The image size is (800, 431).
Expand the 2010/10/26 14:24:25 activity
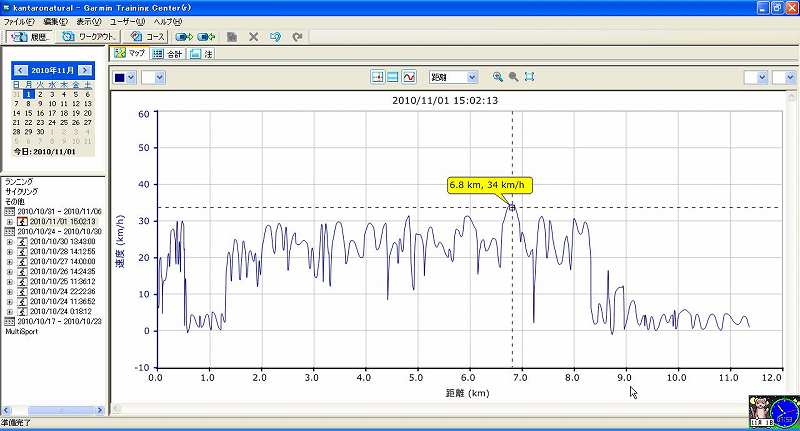tap(9, 272)
